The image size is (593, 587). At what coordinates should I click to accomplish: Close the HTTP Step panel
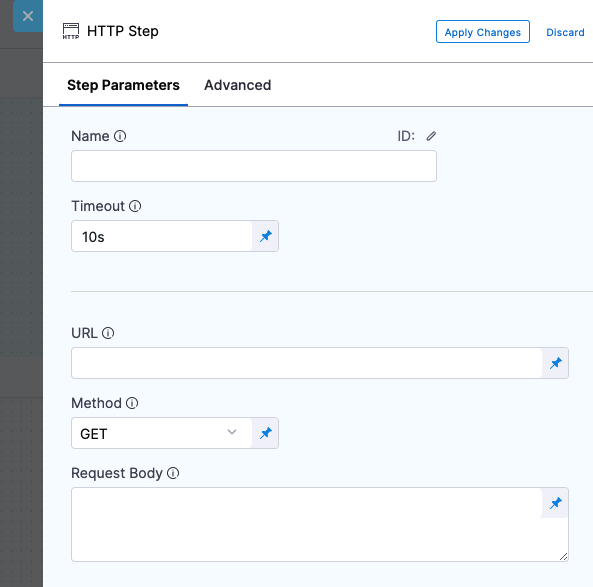pos(28,16)
